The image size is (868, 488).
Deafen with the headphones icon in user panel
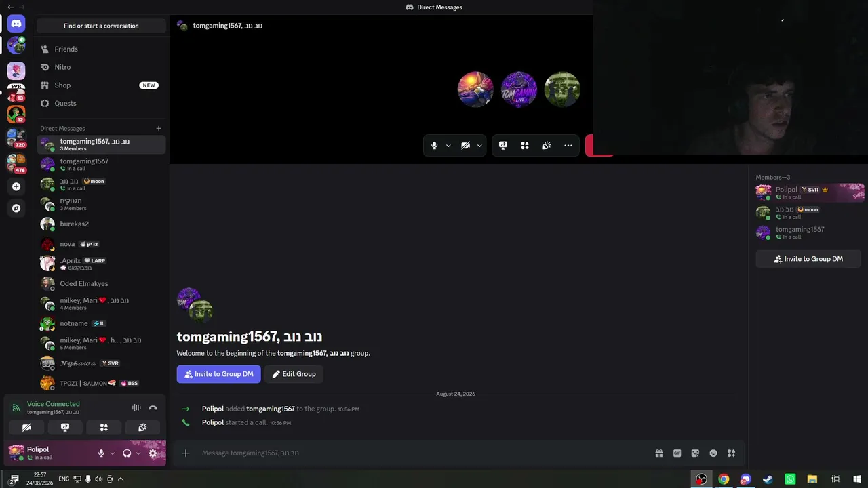[127, 453]
